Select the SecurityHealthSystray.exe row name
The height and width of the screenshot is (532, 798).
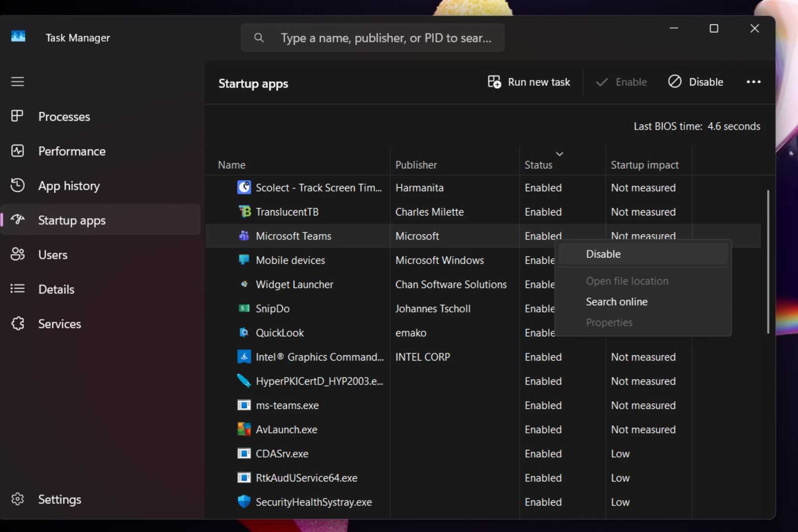click(313, 502)
